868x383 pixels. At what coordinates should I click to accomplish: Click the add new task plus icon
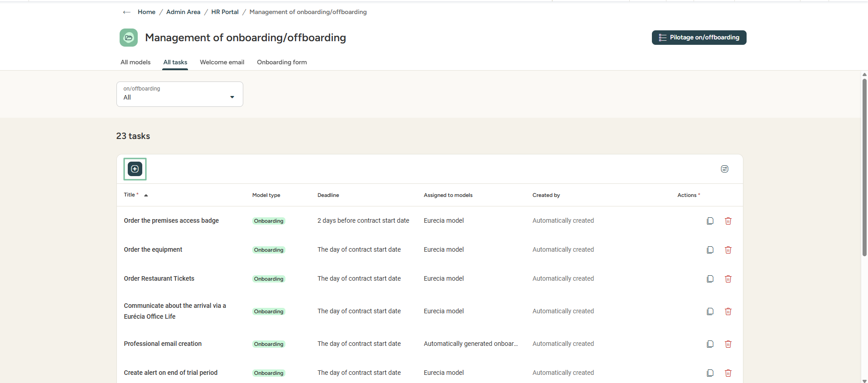135,169
